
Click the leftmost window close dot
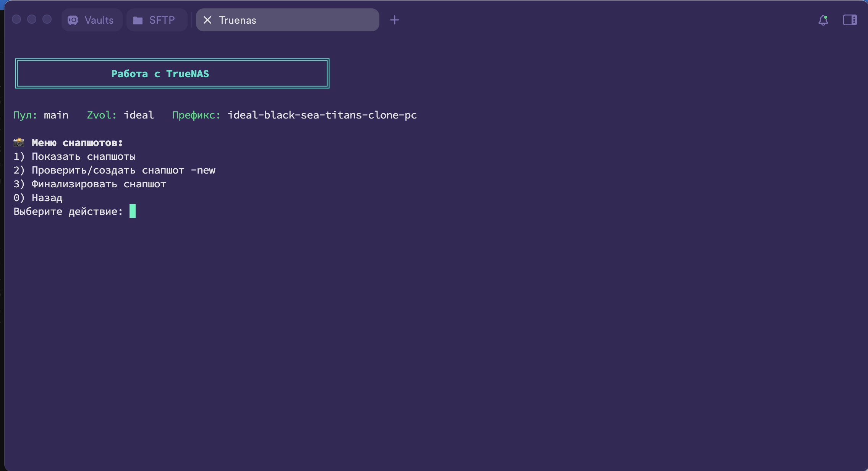pos(16,19)
